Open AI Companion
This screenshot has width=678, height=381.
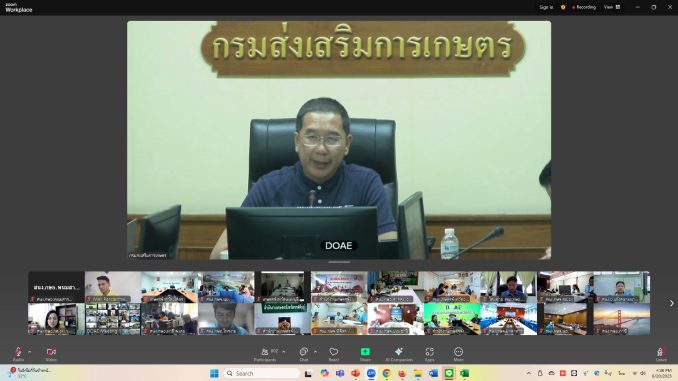(399, 354)
